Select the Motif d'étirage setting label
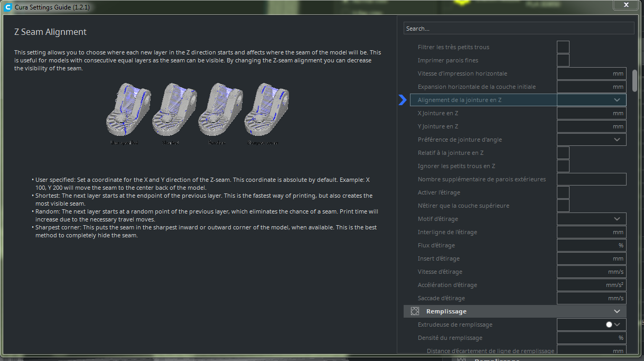 click(438, 219)
